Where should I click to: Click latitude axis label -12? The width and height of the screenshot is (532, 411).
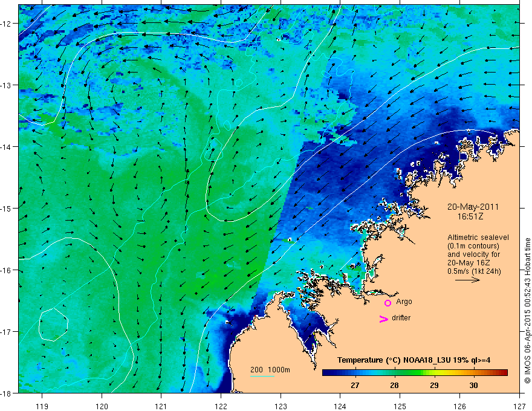click(6, 24)
